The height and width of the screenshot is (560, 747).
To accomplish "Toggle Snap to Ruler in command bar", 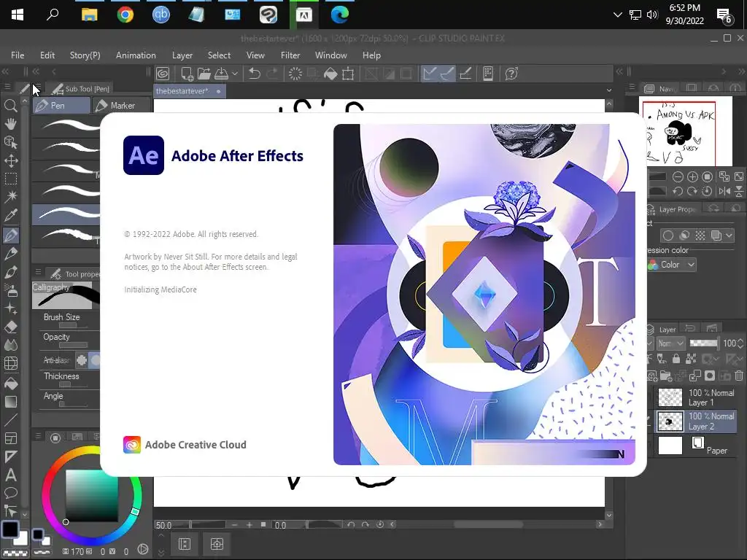I will tap(430, 74).
